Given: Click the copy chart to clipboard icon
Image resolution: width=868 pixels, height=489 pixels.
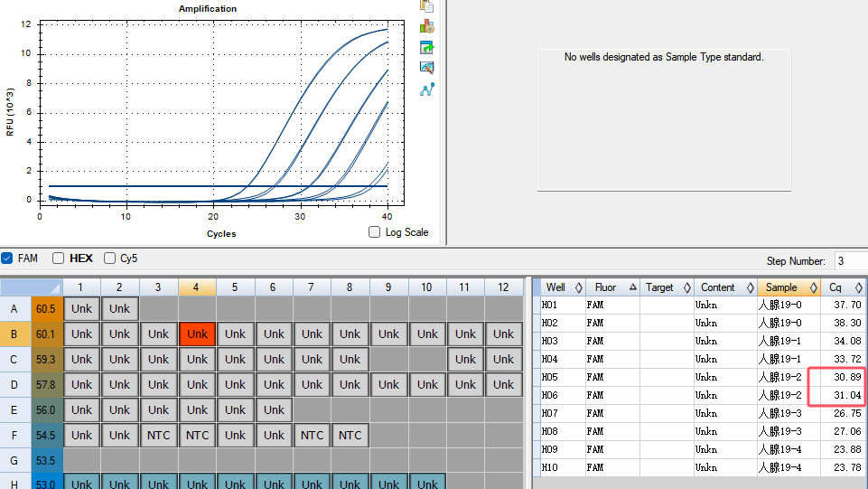Looking at the screenshot, I should click(x=426, y=6).
